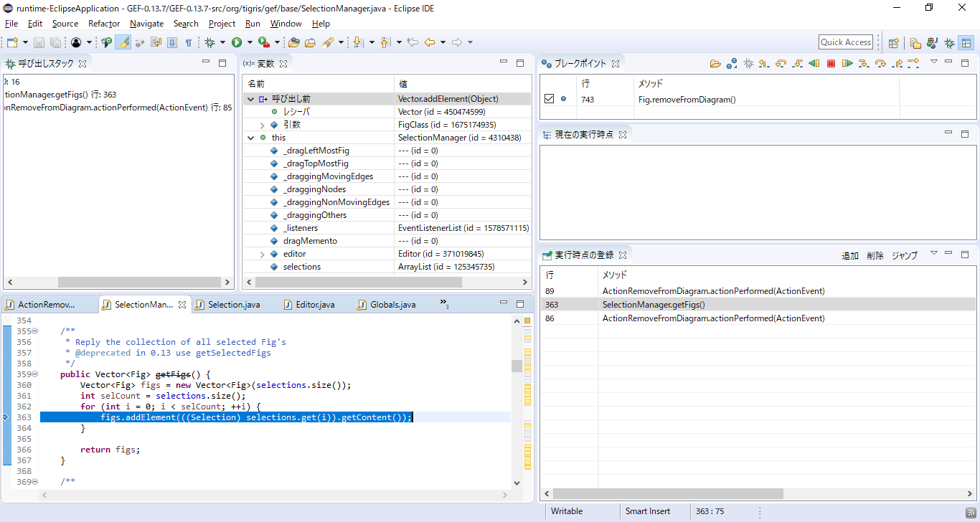The width and height of the screenshot is (980, 522).
Task: Expand the editor variable node
Action: click(x=263, y=254)
